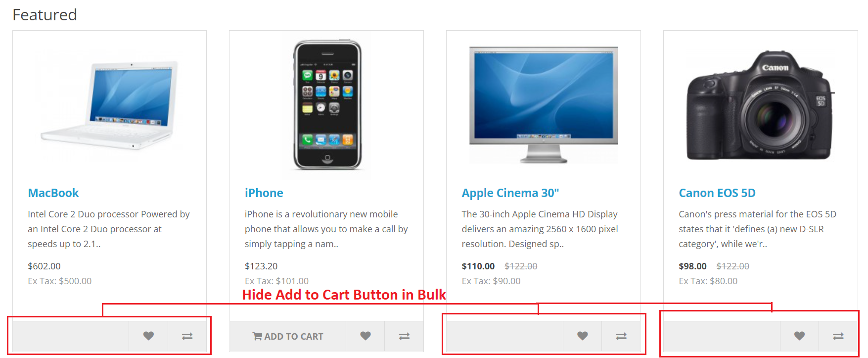Click the empty cart button area under Canon EOS 5D

[722, 336]
